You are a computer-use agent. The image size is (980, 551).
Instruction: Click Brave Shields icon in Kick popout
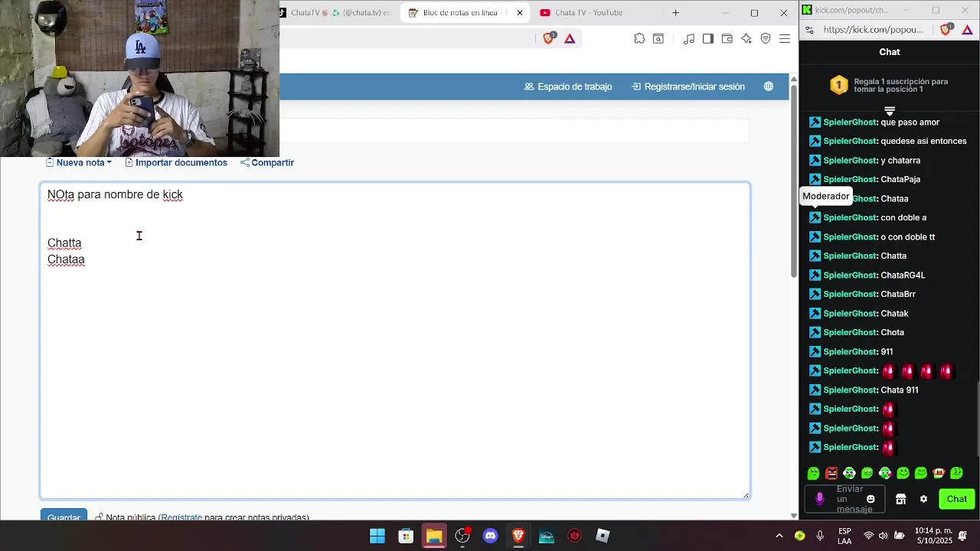pos(946,30)
